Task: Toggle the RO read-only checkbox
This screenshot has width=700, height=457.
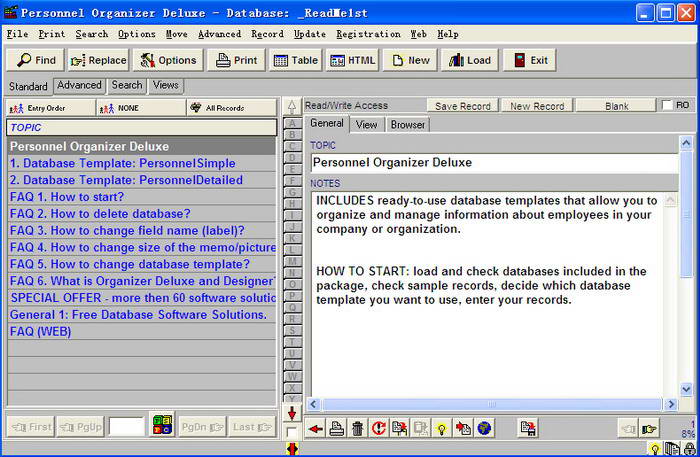Action: 667,105
